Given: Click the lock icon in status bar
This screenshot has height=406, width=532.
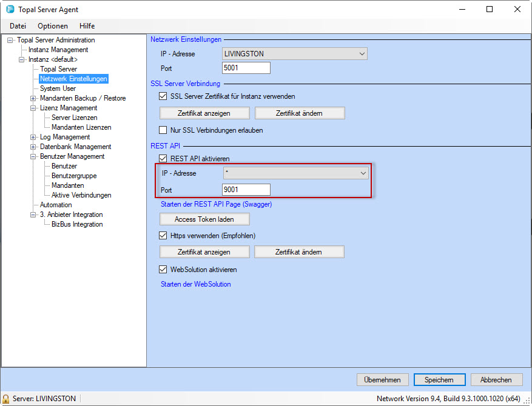Looking at the screenshot, I should point(6,399).
